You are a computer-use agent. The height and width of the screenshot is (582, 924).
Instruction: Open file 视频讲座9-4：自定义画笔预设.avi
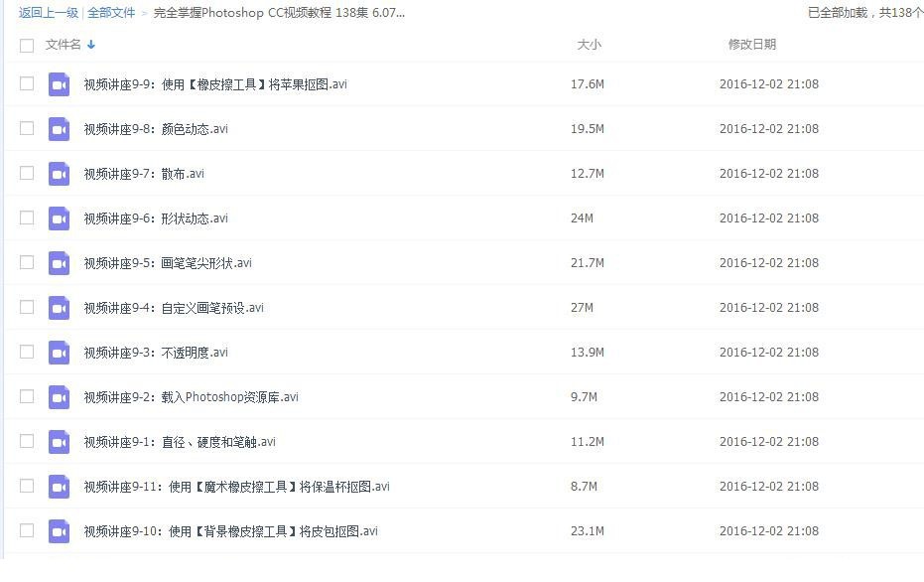click(x=174, y=309)
